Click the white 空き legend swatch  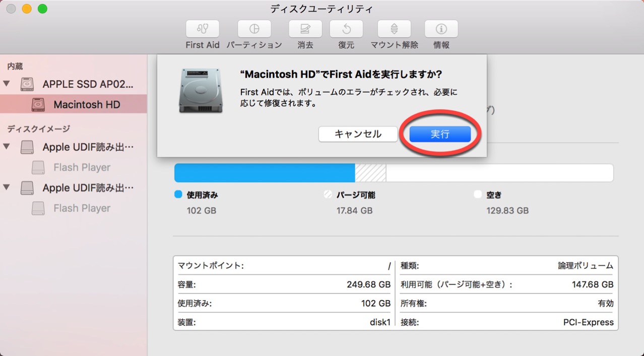pyautogui.click(x=478, y=194)
